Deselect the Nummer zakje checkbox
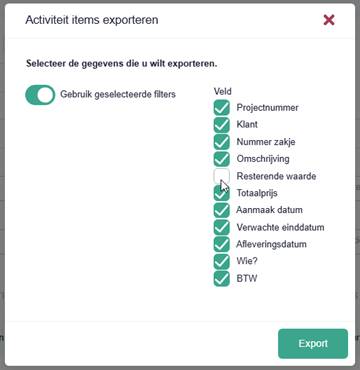This screenshot has width=360, height=370. click(x=222, y=142)
